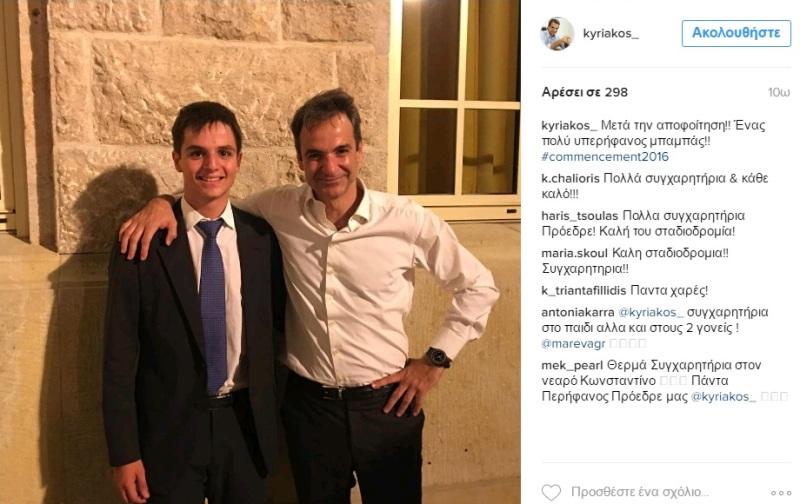Open the k.chalioris commenter profile

(x=570, y=179)
